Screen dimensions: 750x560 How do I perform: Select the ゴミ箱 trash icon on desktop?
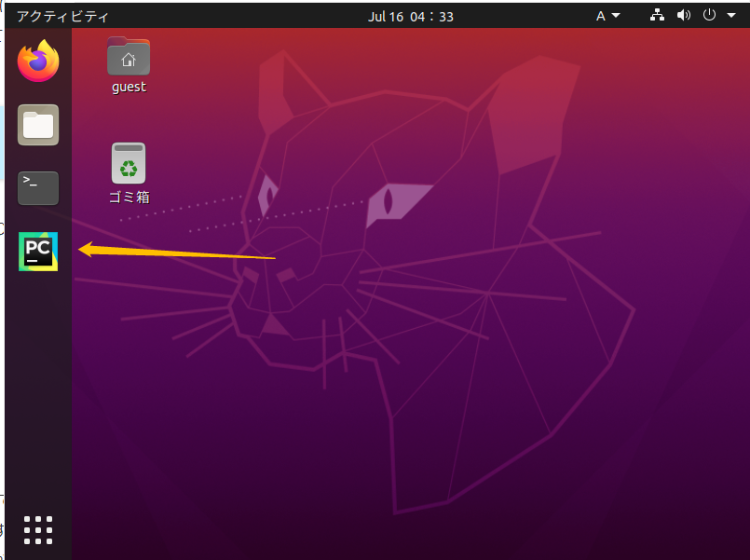[129, 164]
